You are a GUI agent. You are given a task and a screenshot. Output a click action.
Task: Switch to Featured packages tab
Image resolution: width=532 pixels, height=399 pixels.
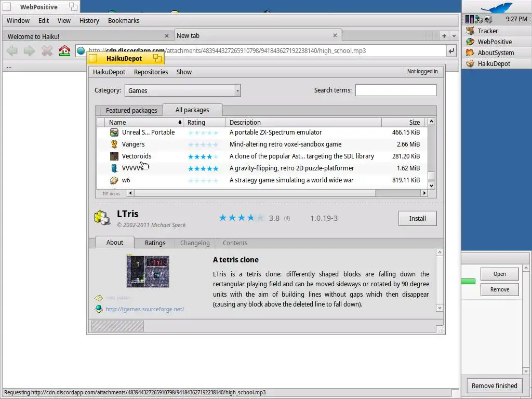pos(131,110)
